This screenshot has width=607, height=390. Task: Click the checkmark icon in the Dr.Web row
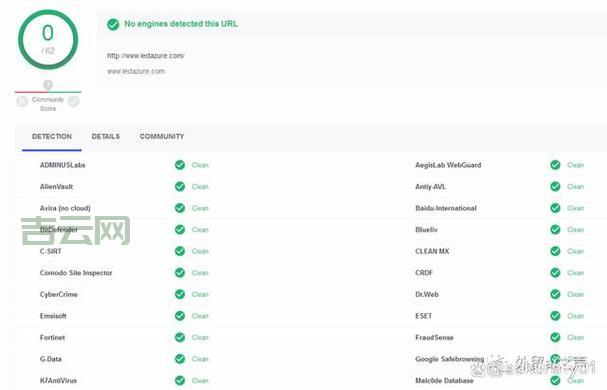555,294
